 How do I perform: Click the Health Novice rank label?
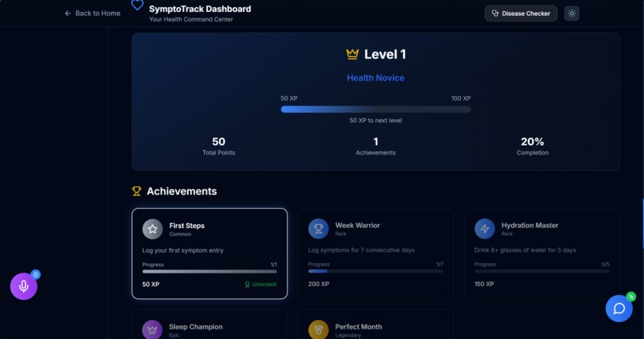(x=376, y=78)
